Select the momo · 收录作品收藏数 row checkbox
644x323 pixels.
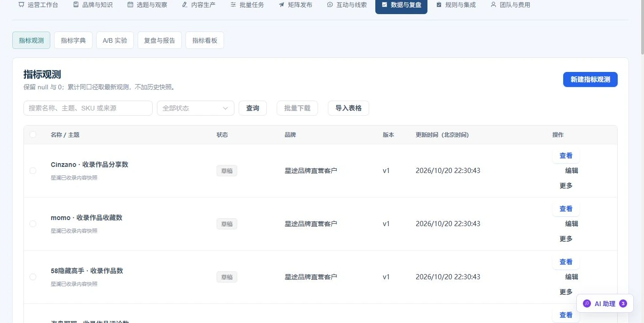(33, 224)
